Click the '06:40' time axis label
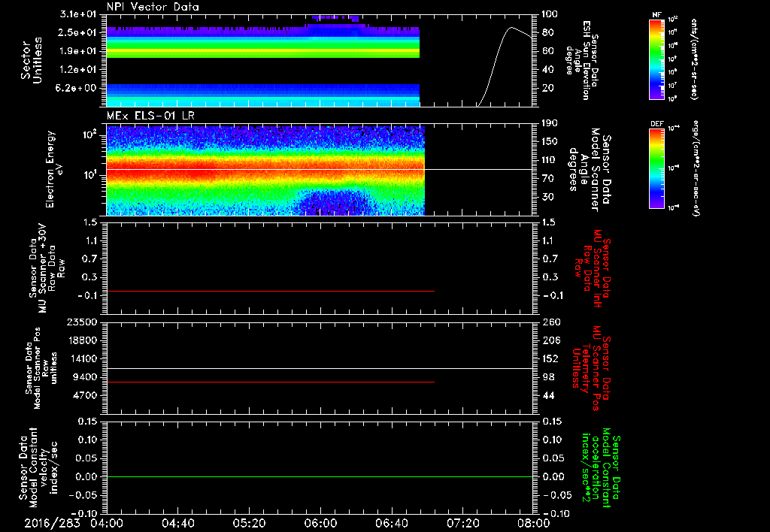 (391, 523)
